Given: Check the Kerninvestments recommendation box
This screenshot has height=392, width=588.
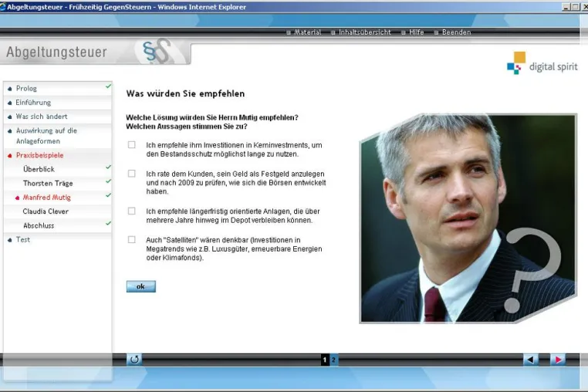Looking at the screenshot, I should (x=132, y=145).
